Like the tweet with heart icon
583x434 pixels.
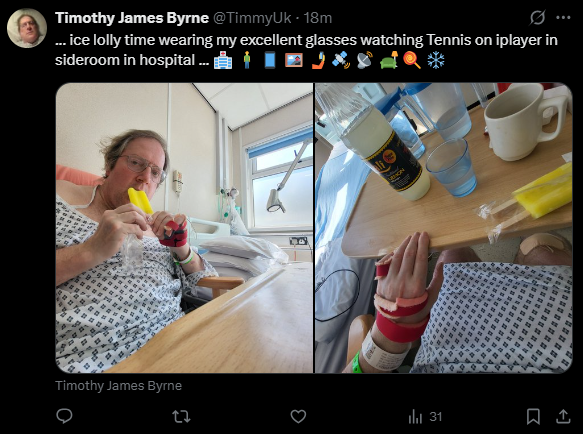pos(298,416)
